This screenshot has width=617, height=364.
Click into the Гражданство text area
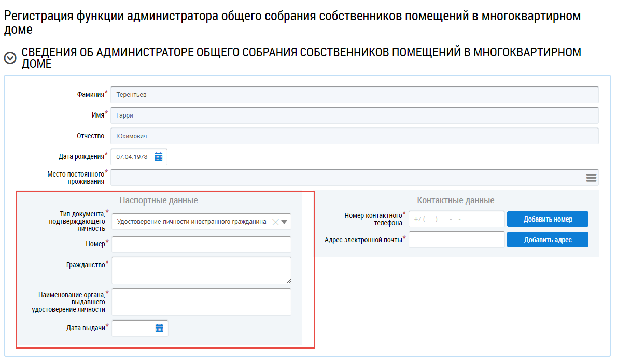click(200, 270)
